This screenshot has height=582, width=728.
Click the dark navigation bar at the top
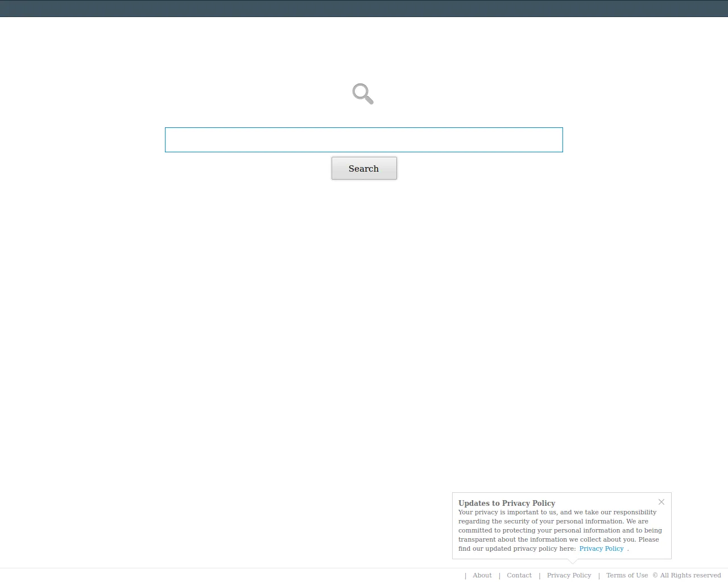(x=364, y=8)
